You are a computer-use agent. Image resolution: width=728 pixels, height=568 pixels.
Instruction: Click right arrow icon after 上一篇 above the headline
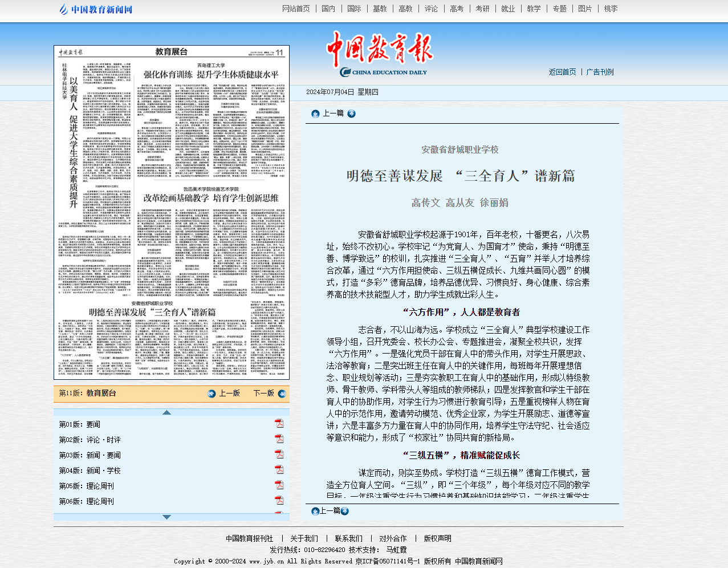point(351,113)
